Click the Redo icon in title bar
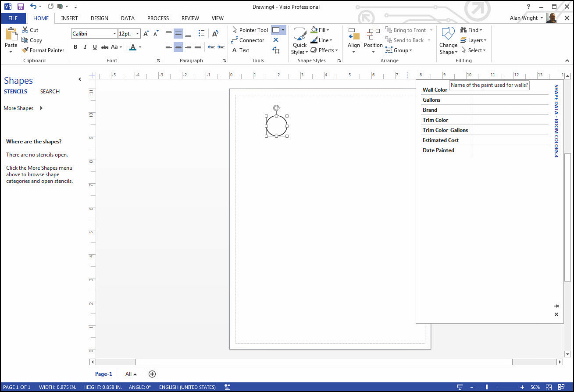The image size is (574, 392). point(50,7)
